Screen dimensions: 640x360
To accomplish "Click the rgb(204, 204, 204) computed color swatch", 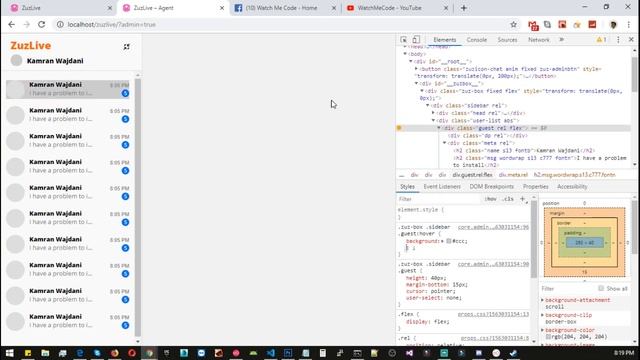I will click(548, 337).
